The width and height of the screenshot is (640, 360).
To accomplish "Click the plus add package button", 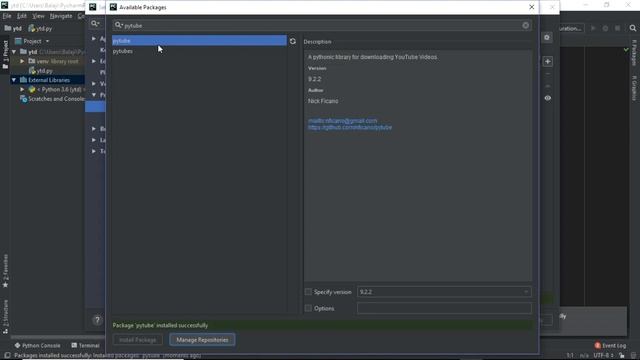I will point(547,62).
